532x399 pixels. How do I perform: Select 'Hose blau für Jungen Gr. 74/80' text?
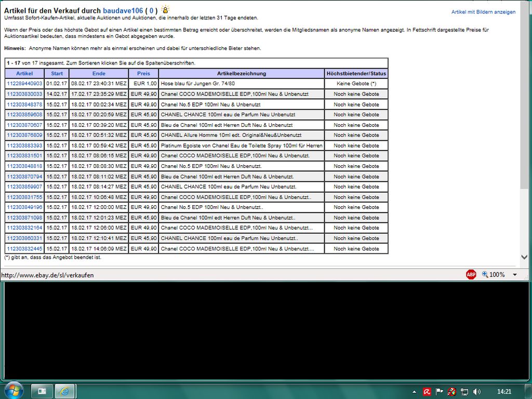pyautogui.click(x=198, y=84)
